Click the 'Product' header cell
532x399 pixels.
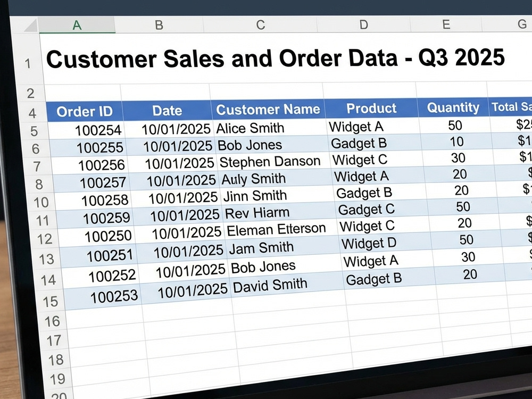[x=371, y=108]
